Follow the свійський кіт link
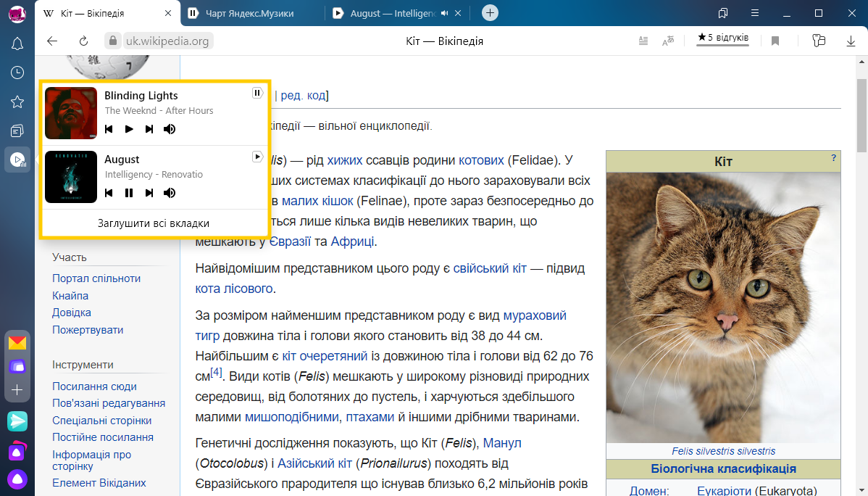The height and width of the screenshot is (496, 868). pyautogui.click(x=490, y=268)
